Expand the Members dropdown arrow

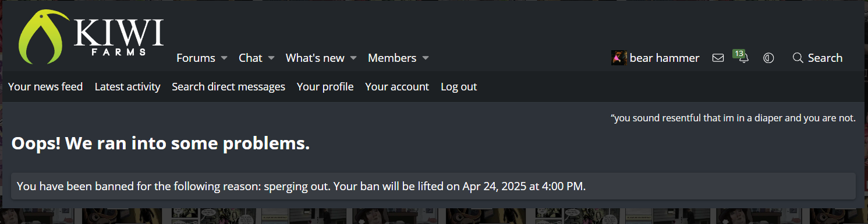click(425, 58)
